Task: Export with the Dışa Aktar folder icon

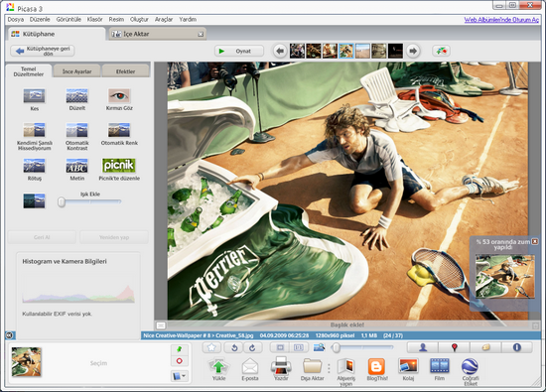Action: (x=313, y=366)
